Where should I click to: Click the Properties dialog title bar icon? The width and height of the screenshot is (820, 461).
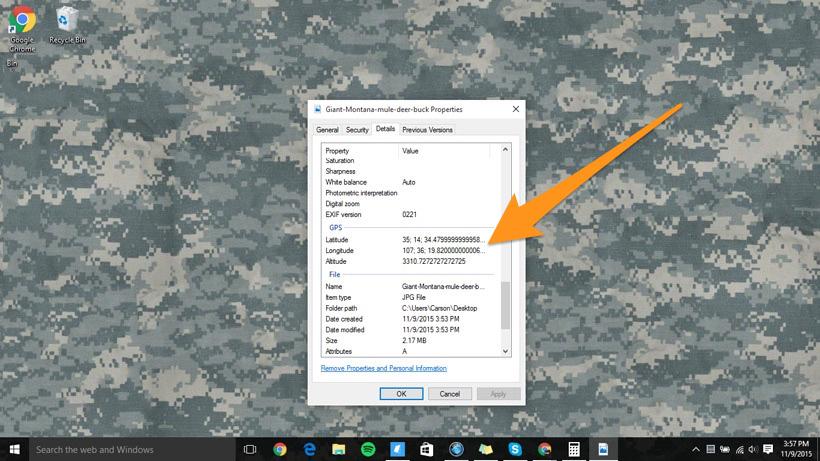click(x=317, y=109)
